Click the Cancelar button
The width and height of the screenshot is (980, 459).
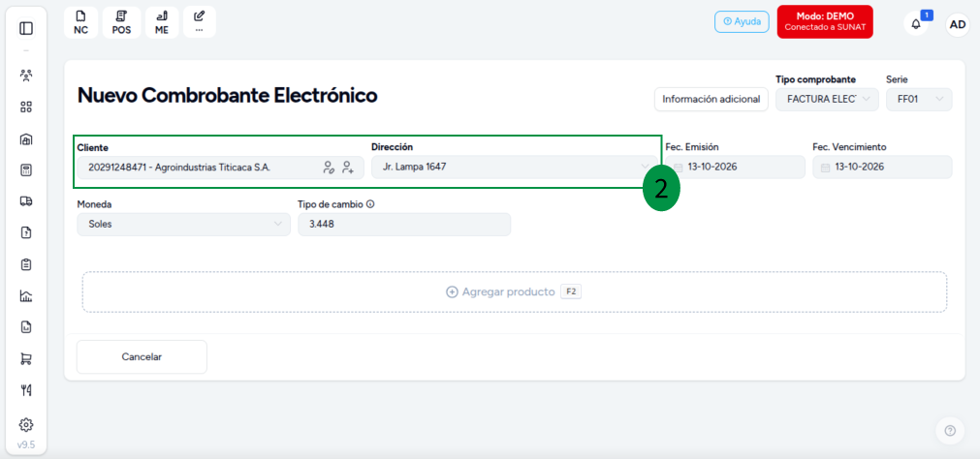(142, 357)
